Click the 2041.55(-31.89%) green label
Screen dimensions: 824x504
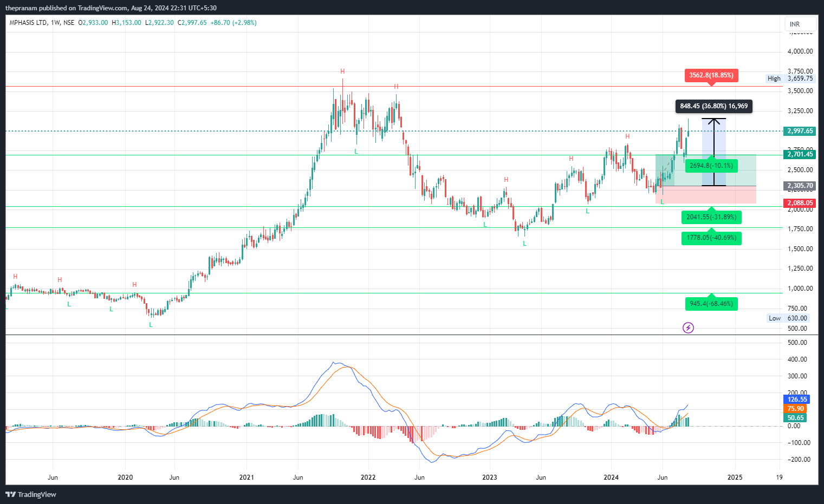pyautogui.click(x=711, y=217)
